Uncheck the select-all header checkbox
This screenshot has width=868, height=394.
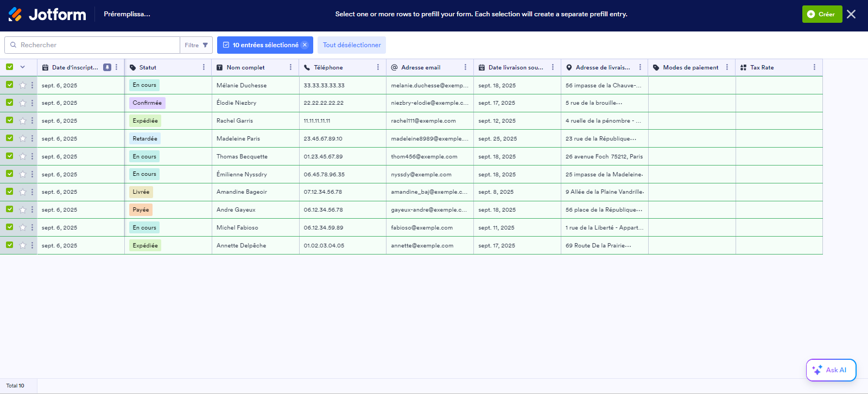tap(10, 67)
